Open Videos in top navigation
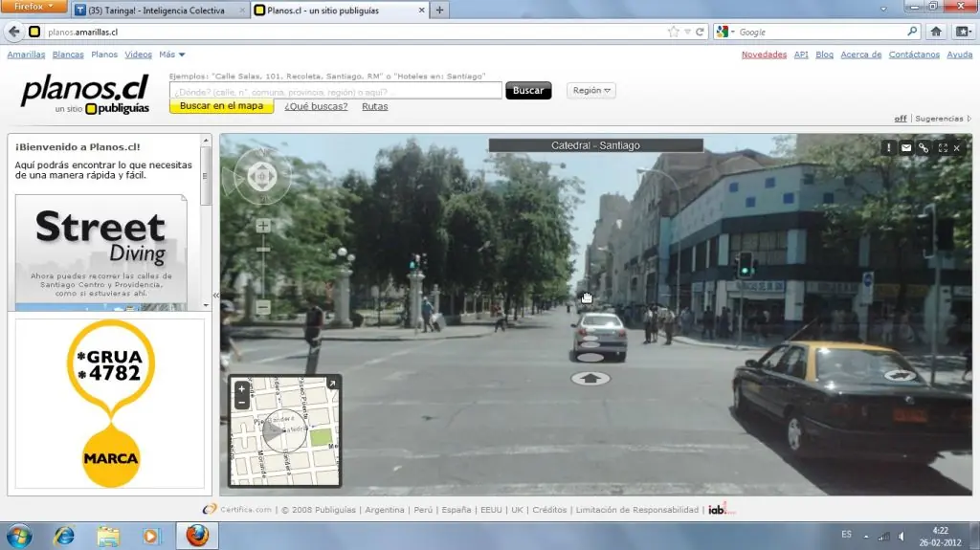The image size is (980, 550). point(138,55)
